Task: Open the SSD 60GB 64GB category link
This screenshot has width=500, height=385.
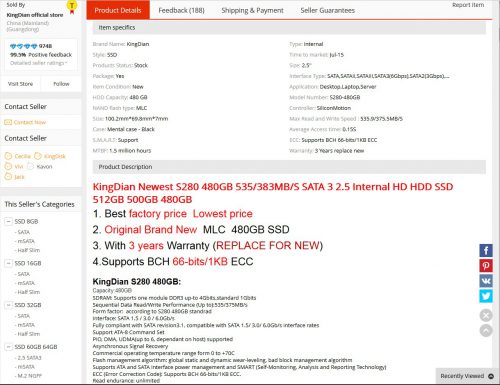Action: click(x=36, y=347)
